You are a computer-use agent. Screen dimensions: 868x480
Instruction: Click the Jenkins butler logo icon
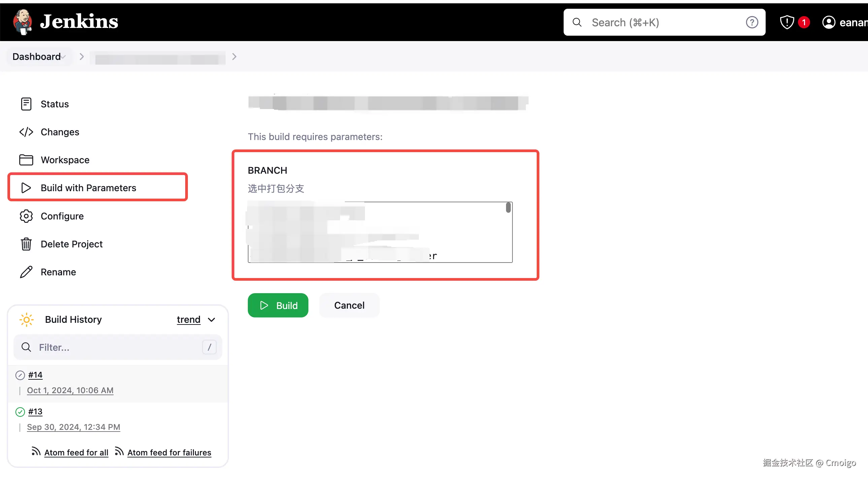point(22,22)
